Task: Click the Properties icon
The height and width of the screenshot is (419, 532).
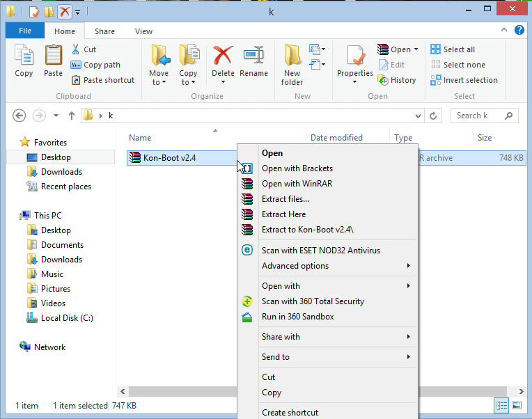Action: coord(355,56)
